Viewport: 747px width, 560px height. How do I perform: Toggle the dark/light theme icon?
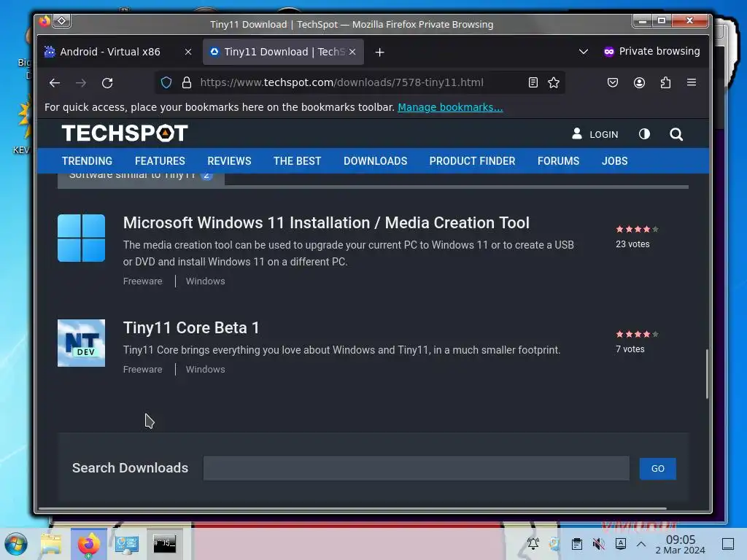pos(644,134)
